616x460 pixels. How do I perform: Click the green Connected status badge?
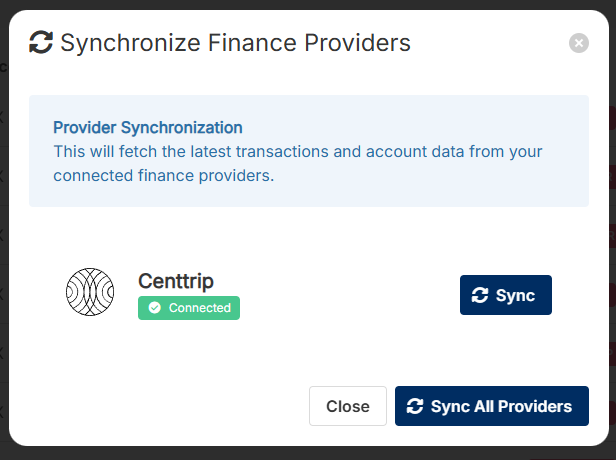pyautogui.click(x=189, y=308)
